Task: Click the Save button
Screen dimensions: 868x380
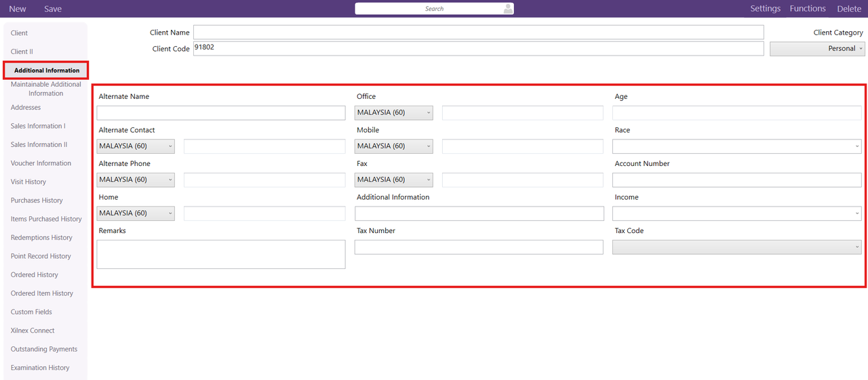Action: pyautogui.click(x=53, y=9)
